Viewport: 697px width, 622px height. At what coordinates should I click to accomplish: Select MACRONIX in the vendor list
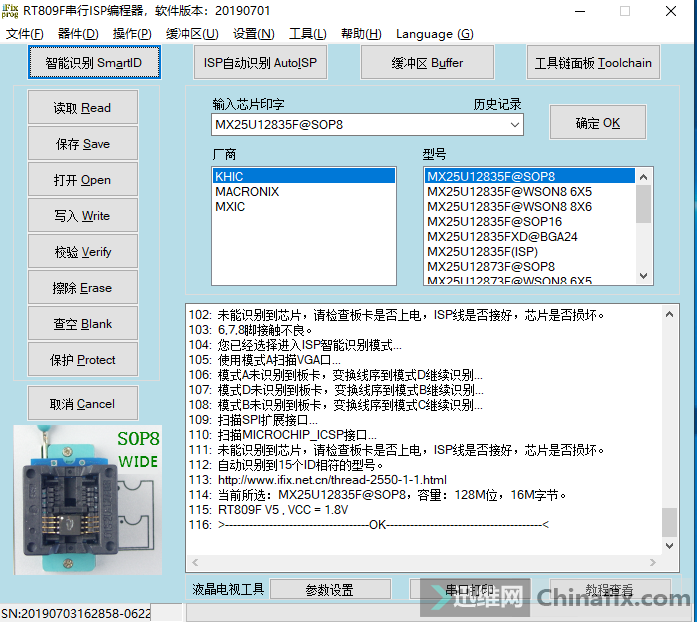pos(247,191)
